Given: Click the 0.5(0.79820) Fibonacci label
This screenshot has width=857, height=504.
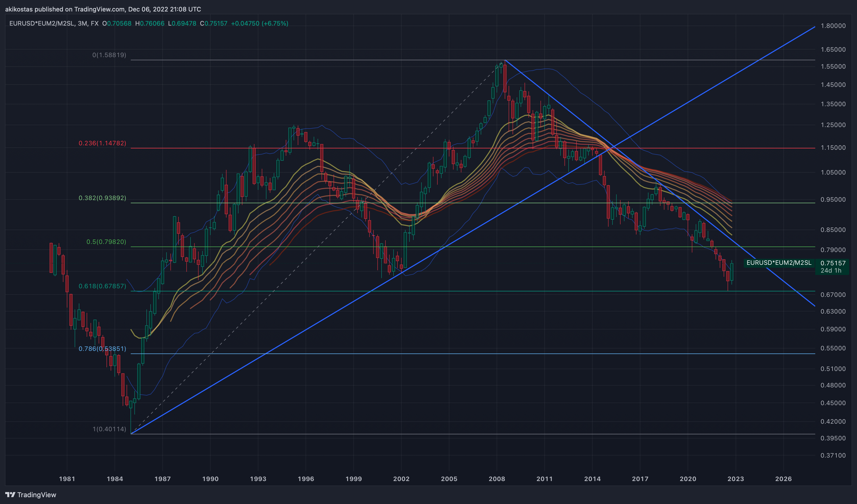Looking at the screenshot, I should [x=106, y=242].
